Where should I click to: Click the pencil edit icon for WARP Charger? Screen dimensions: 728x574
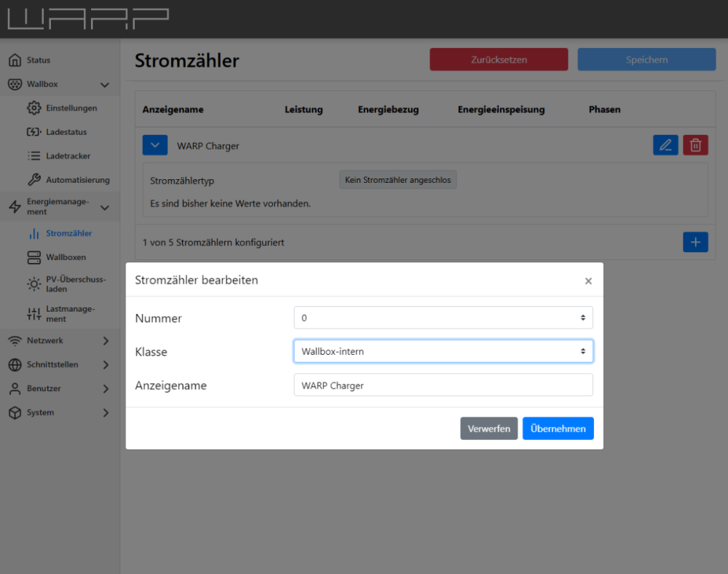tap(665, 145)
